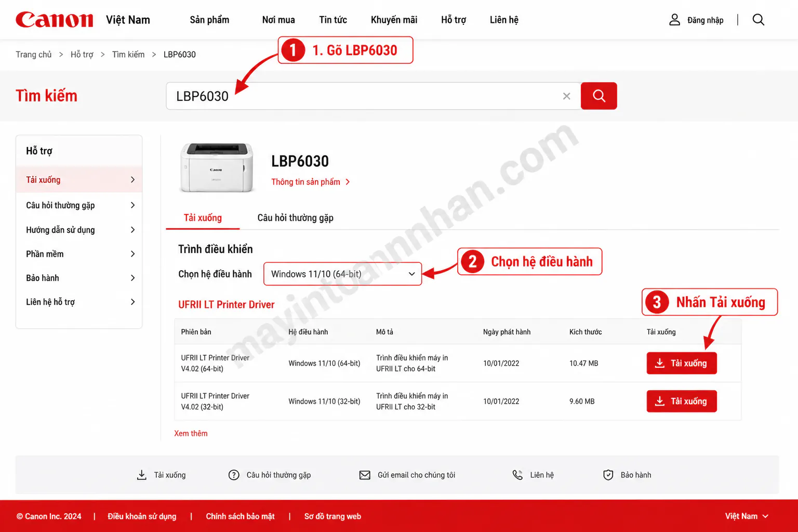Open the Hỗ trợ top menu
The width and height of the screenshot is (798, 532).
[454, 20]
